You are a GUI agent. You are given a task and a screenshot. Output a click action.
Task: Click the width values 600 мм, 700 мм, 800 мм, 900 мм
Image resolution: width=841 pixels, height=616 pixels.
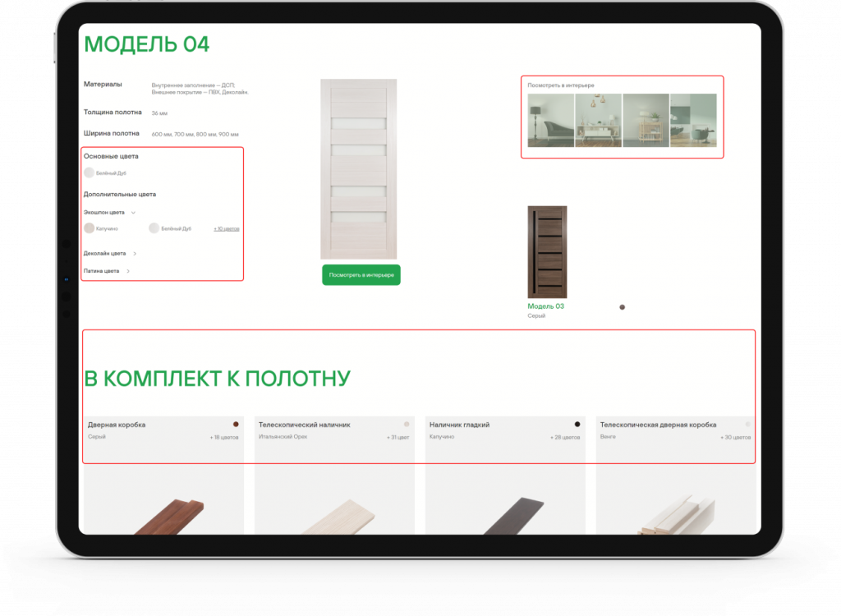click(x=195, y=134)
